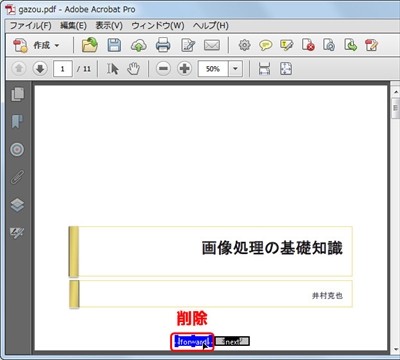This screenshot has width=400, height=360.
Task: Go to the next page arrow
Action: pos(40,69)
